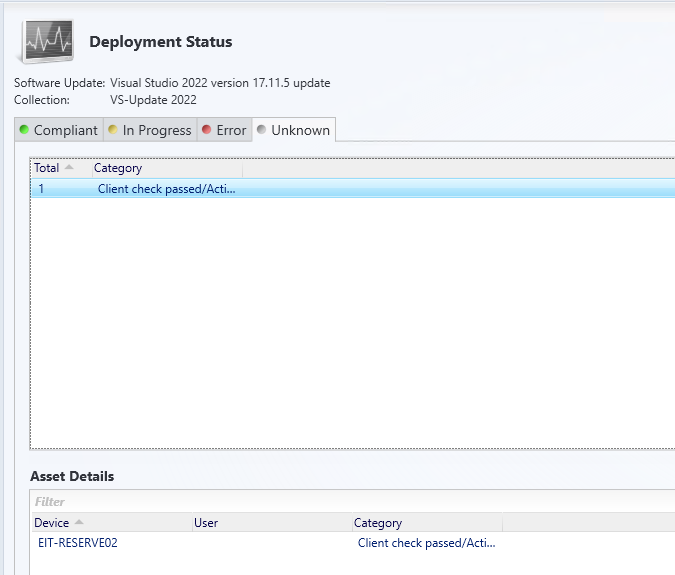Screen dimensions: 675x575
Task: Click the collection name VS-Update 2022
Action: pos(153,100)
